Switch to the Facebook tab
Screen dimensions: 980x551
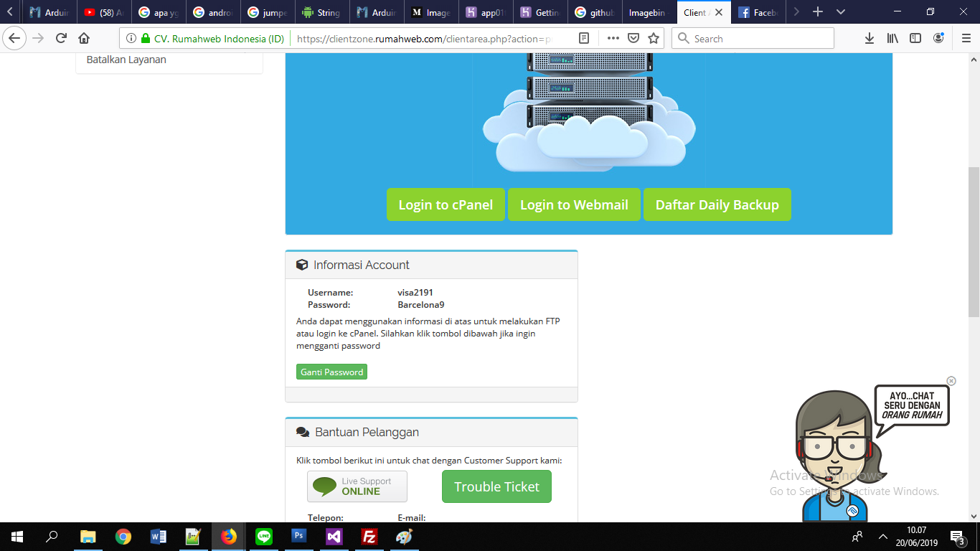coord(758,12)
